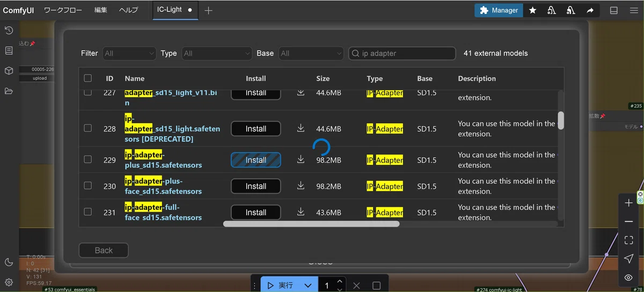Toggle link visibility eye icon
Image resolution: width=644 pixels, height=292 pixels.
coord(628,278)
